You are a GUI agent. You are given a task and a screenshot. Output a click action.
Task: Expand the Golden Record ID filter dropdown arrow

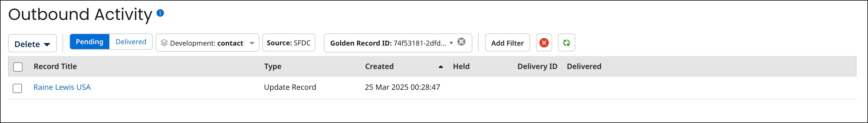(x=451, y=43)
